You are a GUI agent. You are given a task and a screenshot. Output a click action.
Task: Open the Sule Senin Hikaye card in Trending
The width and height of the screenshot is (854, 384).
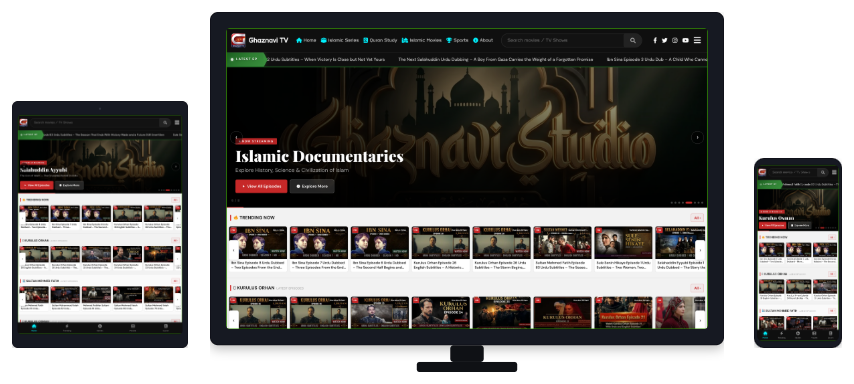623,248
